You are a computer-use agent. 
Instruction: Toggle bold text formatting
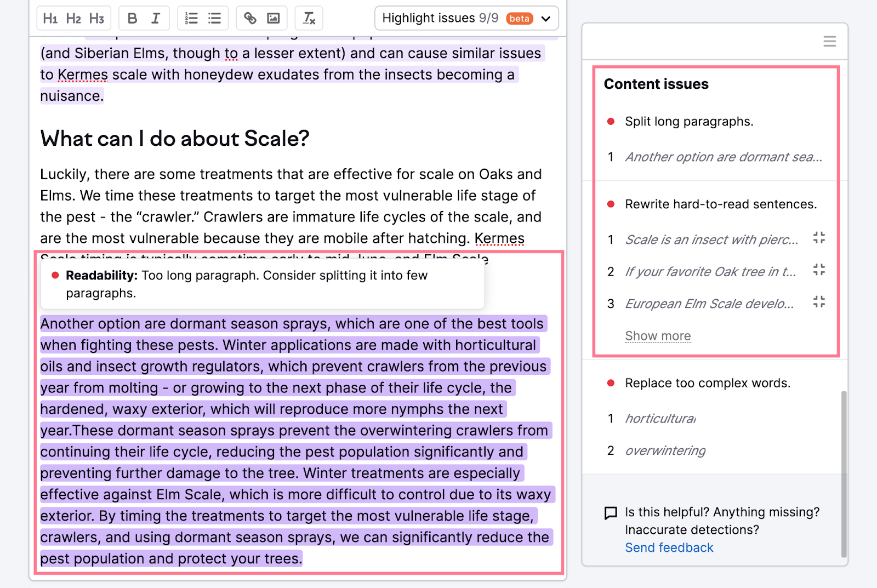point(132,19)
